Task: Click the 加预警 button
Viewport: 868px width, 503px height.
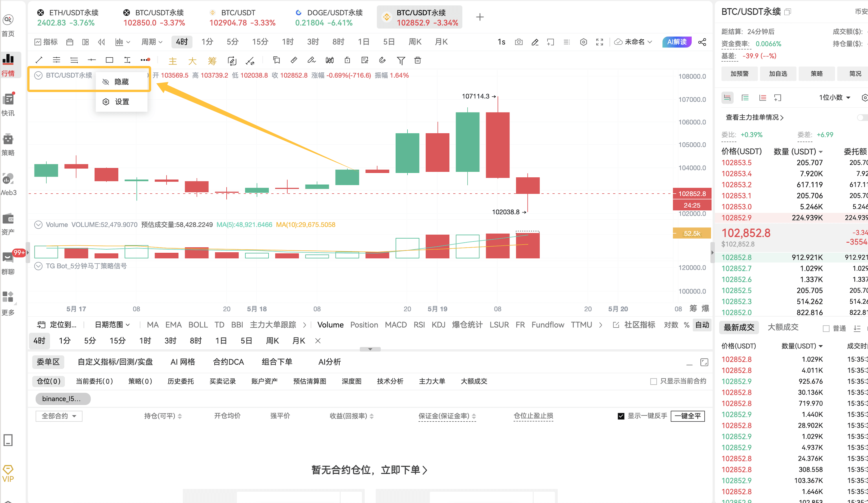Action: (x=739, y=74)
